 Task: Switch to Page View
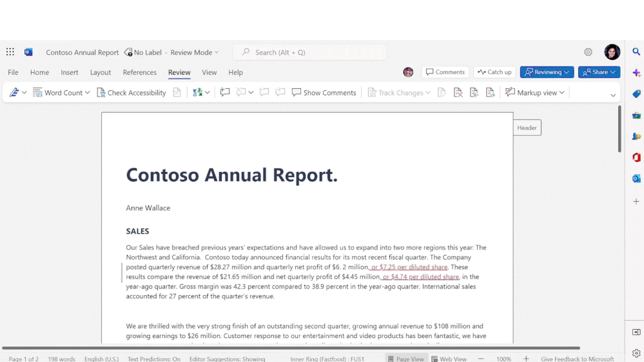(405, 359)
